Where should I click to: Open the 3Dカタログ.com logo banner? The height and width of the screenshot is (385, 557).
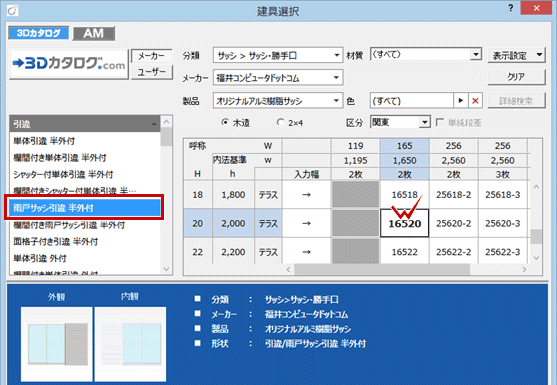pyautogui.click(x=69, y=64)
